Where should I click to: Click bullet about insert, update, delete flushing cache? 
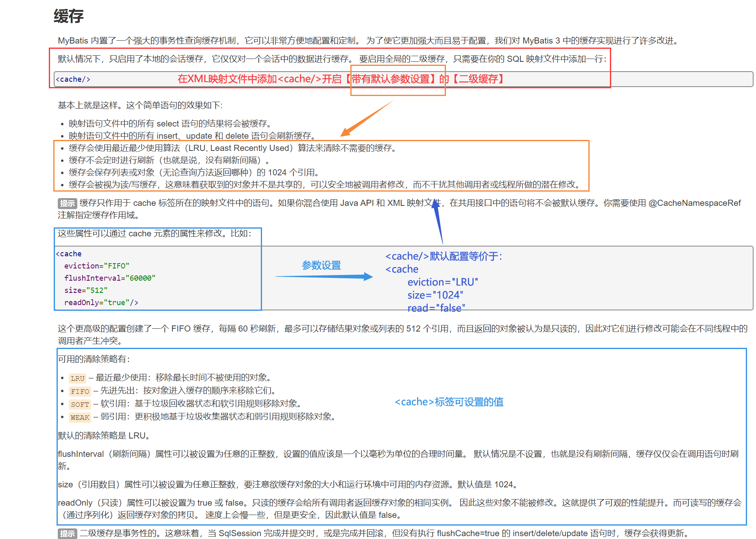point(192,136)
